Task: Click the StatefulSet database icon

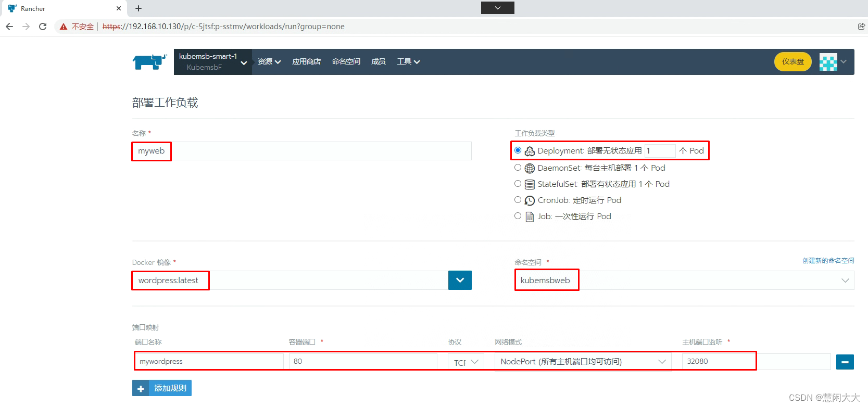Action: click(530, 184)
